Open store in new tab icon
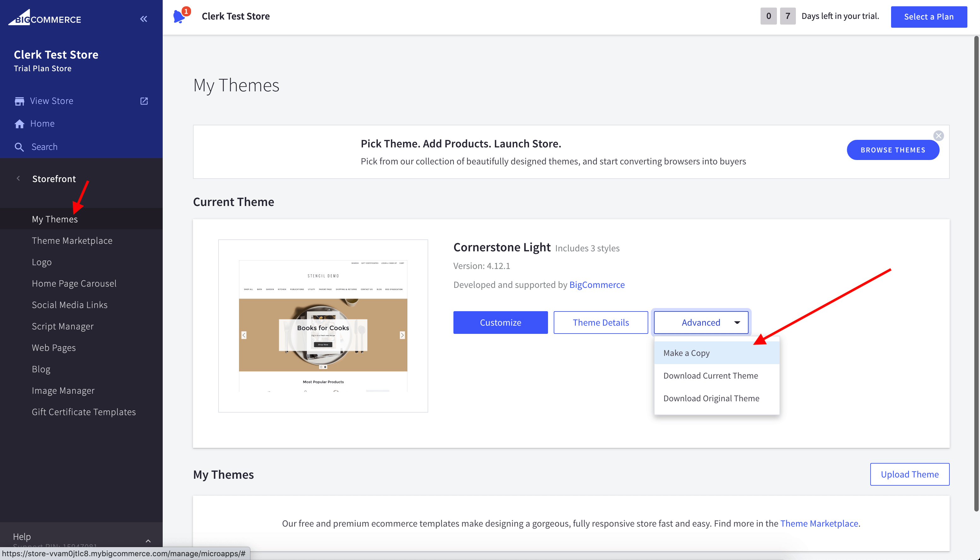The image size is (980, 560). point(144,101)
